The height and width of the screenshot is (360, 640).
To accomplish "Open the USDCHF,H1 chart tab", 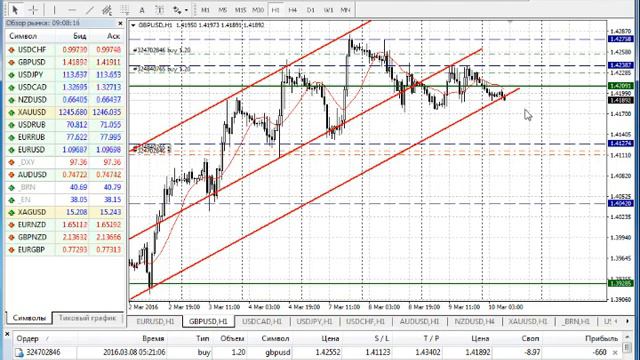I will [x=365, y=321].
